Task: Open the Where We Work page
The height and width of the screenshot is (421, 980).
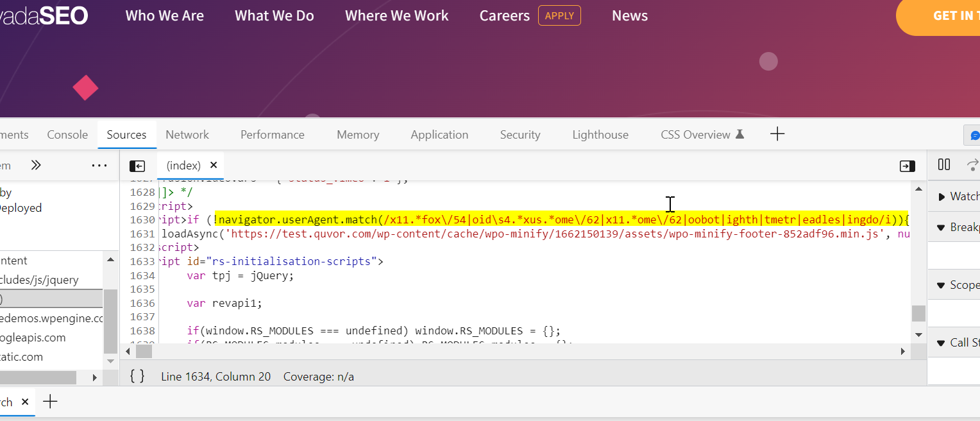Action: tap(397, 15)
